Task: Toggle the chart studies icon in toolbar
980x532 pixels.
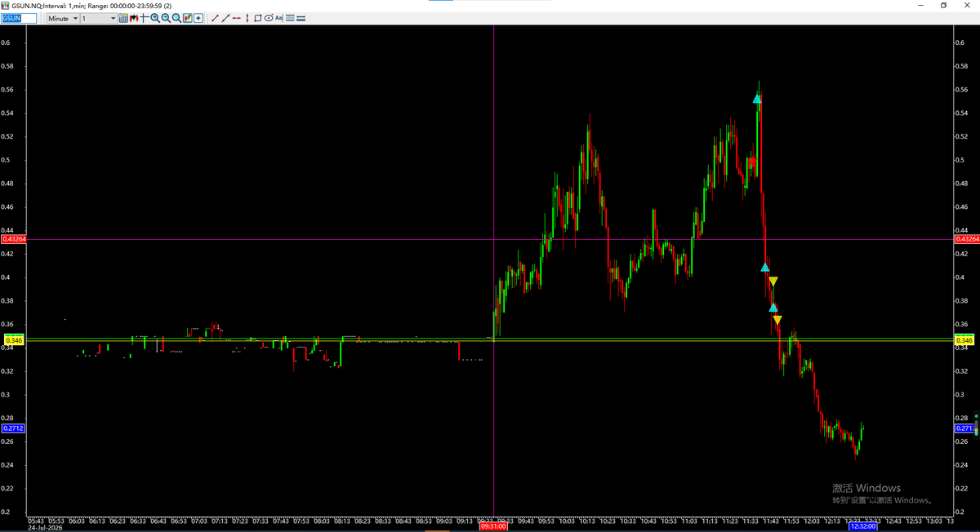Action: coord(187,18)
